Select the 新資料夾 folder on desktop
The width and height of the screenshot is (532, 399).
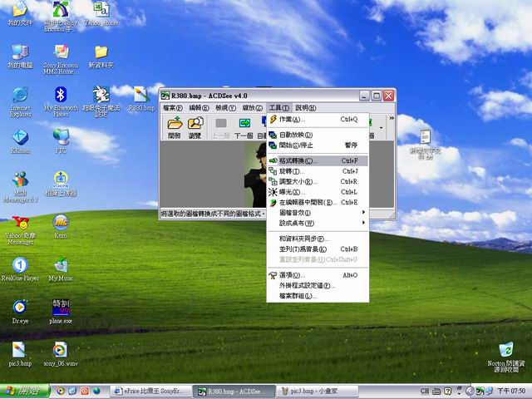101,57
